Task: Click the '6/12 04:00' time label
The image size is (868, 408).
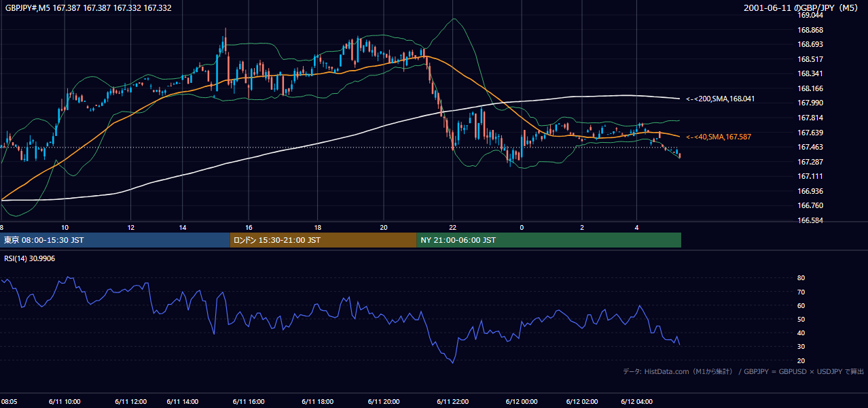Action: [636, 402]
